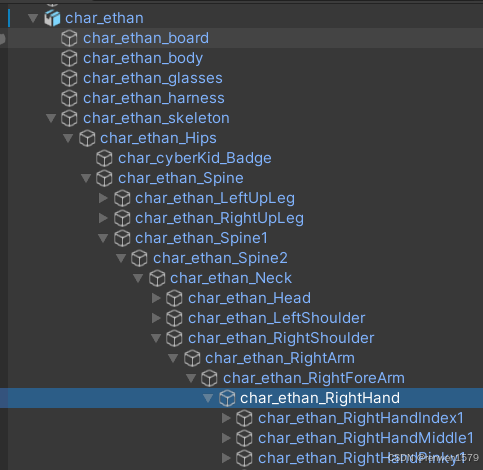Click the cube icon beside char_ethan_Hips

pos(87,138)
